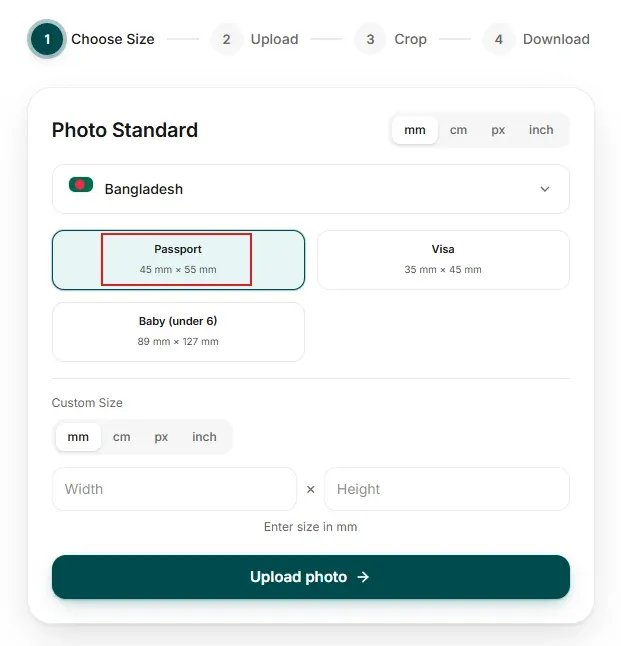The width and height of the screenshot is (621, 646).
Task: Open the Bangladesh country selector
Action: pos(311,189)
